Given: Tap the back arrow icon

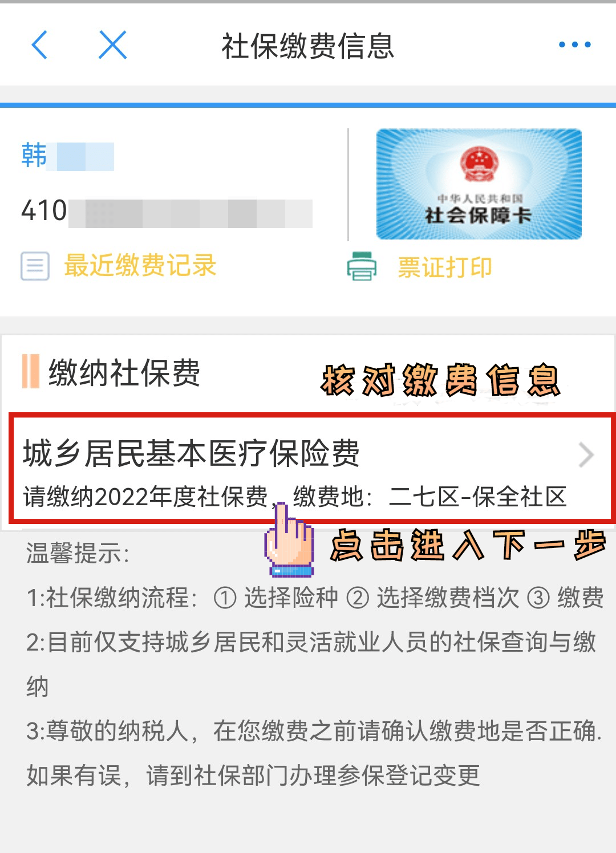Looking at the screenshot, I should pyautogui.click(x=39, y=45).
